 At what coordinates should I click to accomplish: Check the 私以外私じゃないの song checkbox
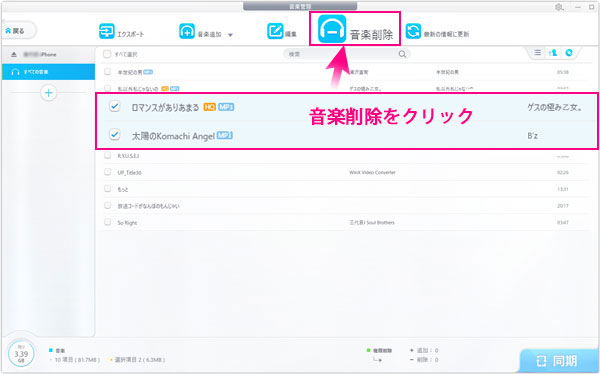pyautogui.click(x=108, y=88)
